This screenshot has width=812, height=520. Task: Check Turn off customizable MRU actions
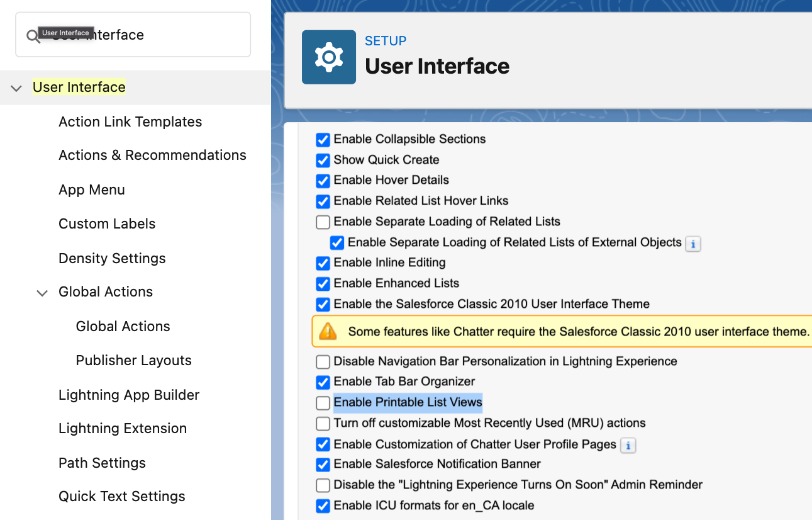[323, 424]
